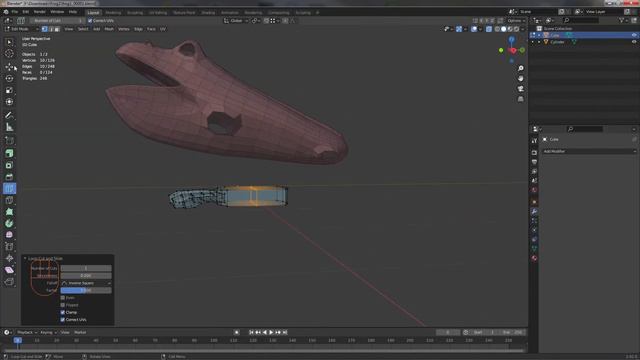Click the timeline current frame marker
This screenshot has width=640, height=360.
pos(18,340)
